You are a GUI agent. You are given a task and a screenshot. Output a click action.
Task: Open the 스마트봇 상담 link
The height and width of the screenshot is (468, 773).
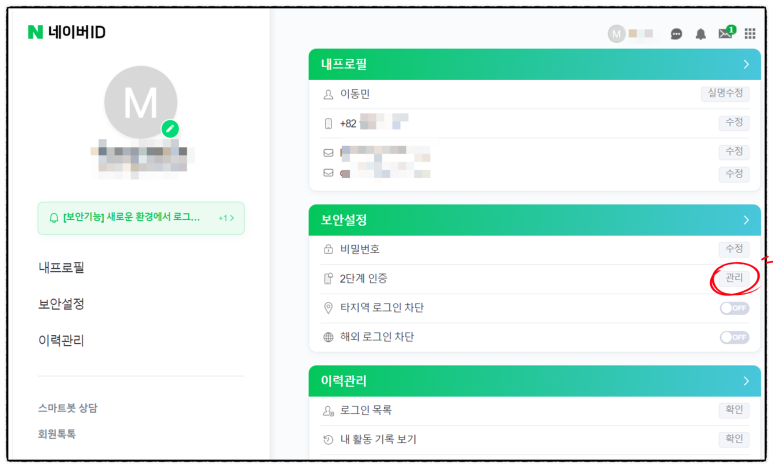[68, 408]
